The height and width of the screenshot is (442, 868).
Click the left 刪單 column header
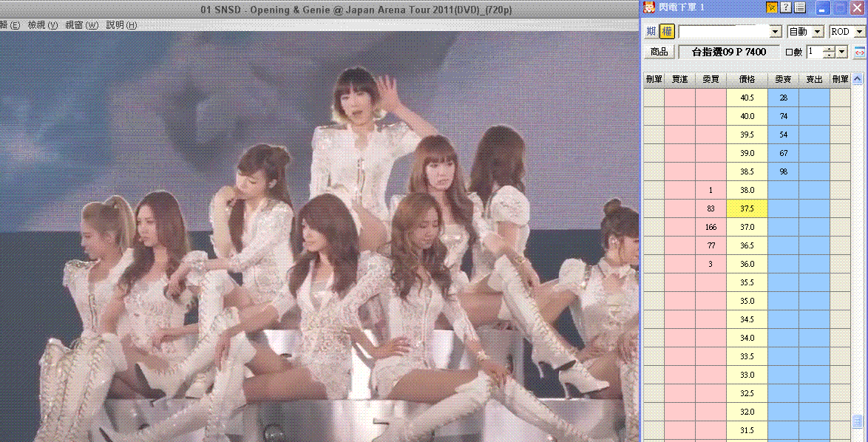click(x=654, y=79)
